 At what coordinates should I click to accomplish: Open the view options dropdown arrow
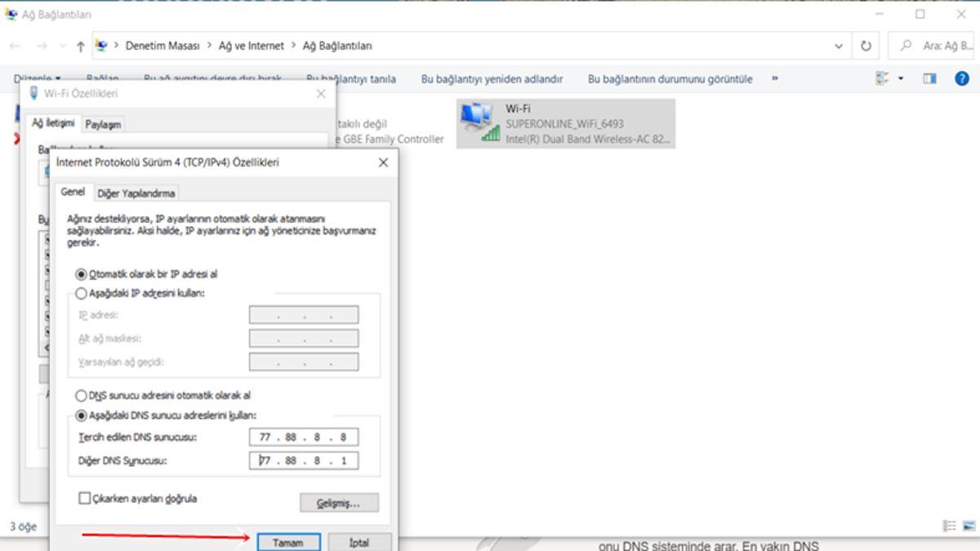(x=901, y=79)
